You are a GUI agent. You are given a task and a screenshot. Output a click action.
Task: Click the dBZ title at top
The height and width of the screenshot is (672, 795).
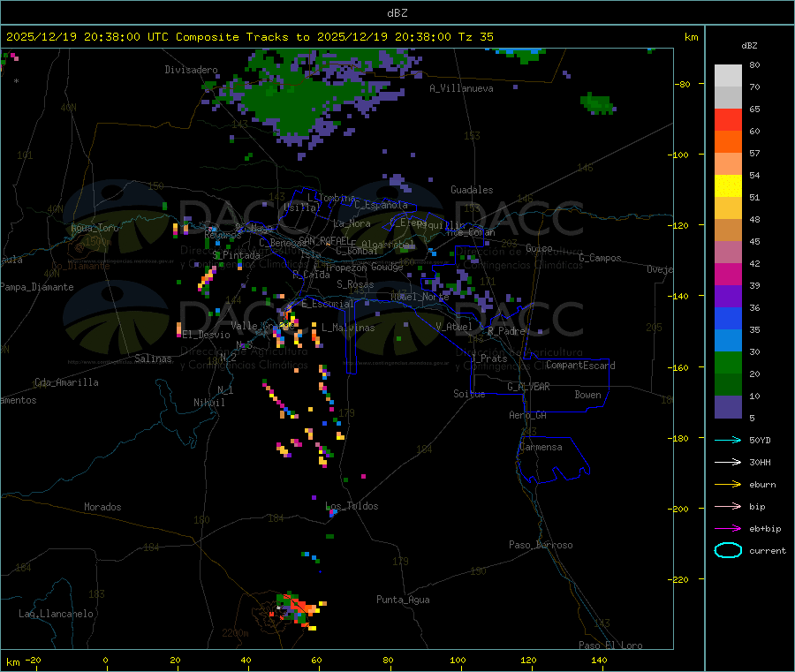pyautogui.click(x=397, y=13)
